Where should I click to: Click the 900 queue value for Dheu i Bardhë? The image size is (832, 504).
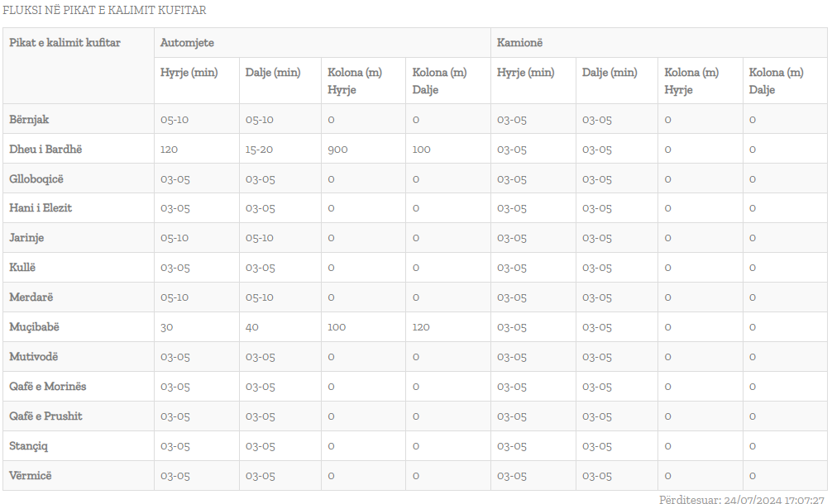pyautogui.click(x=337, y=150)
